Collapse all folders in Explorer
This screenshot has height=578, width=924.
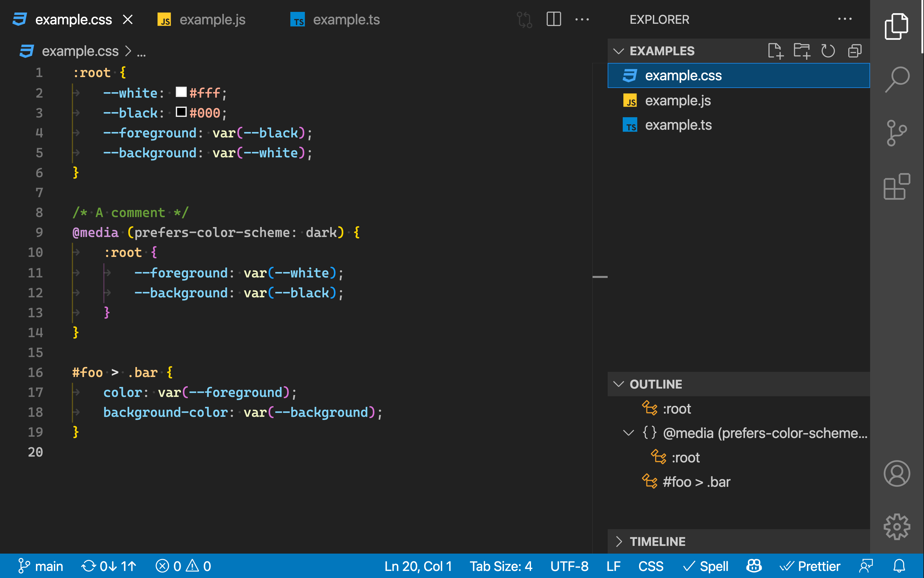point(854,51)
